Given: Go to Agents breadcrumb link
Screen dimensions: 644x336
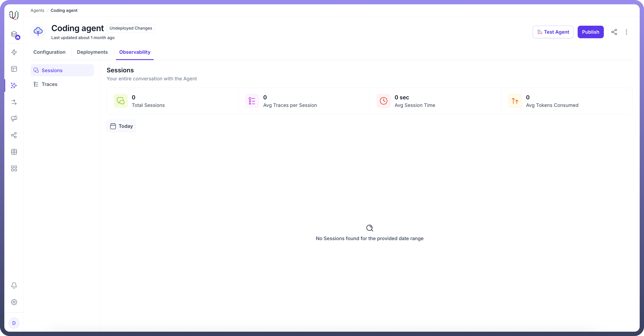Looking at the screenshot, I should (x=37, y=10).
